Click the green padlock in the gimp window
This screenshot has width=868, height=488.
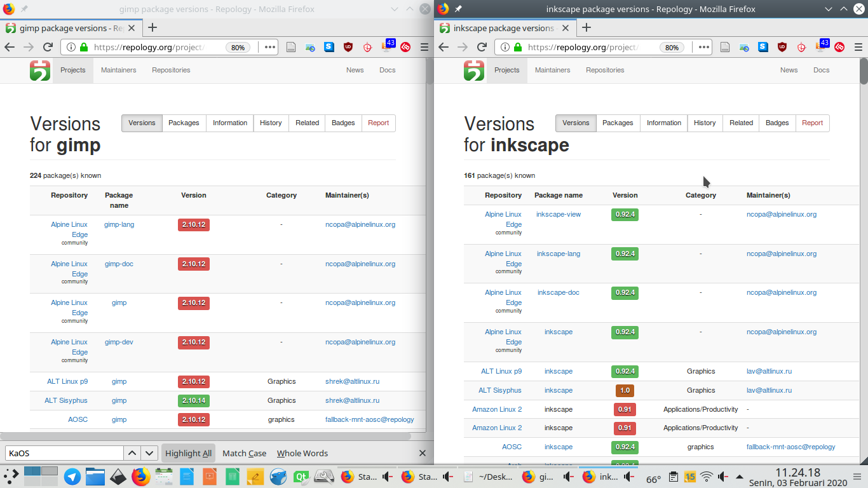click(x=83, y=47)
